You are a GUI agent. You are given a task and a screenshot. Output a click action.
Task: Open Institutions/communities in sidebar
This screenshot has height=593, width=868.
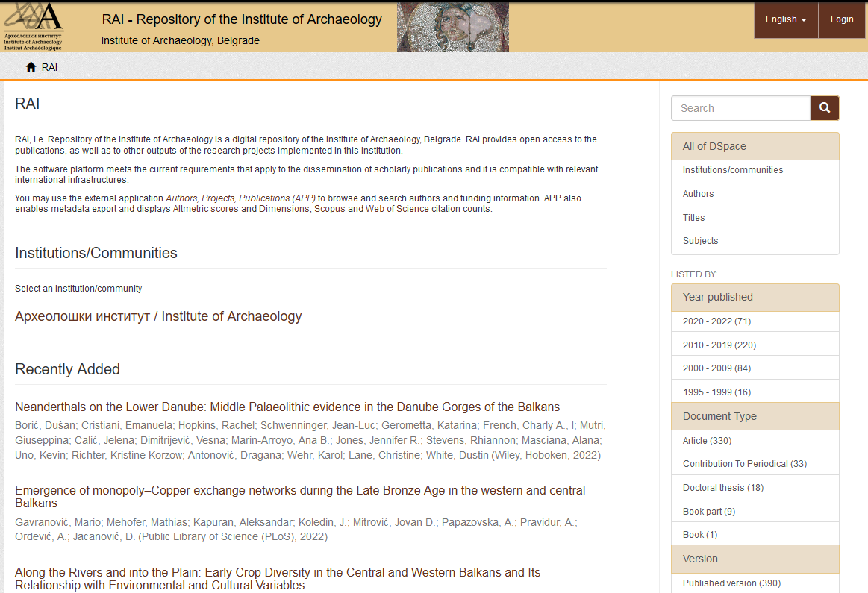click(x=732, y=170)
